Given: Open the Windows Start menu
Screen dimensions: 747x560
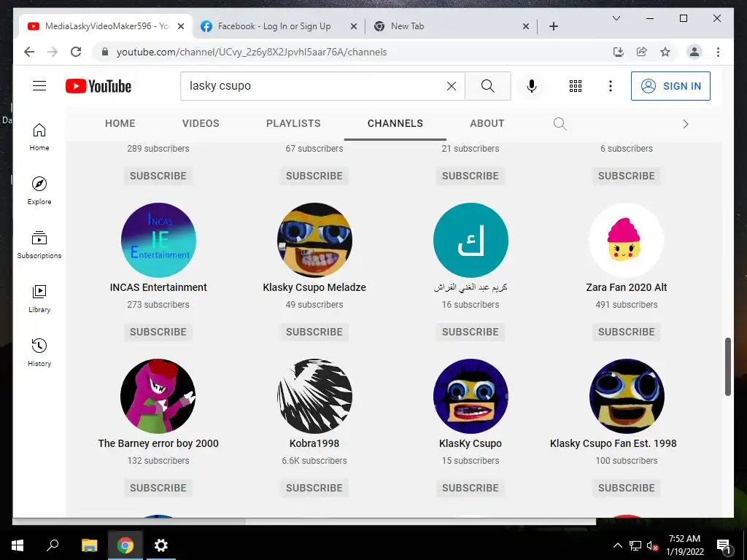Looking at the screenshot, I should coord(18,545).
